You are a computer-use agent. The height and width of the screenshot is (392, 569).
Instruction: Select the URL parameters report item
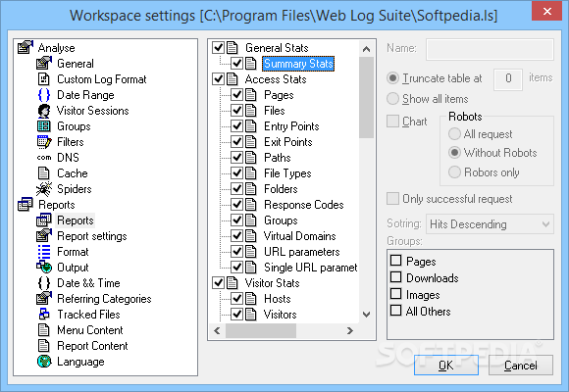click(x=302, y=252)
